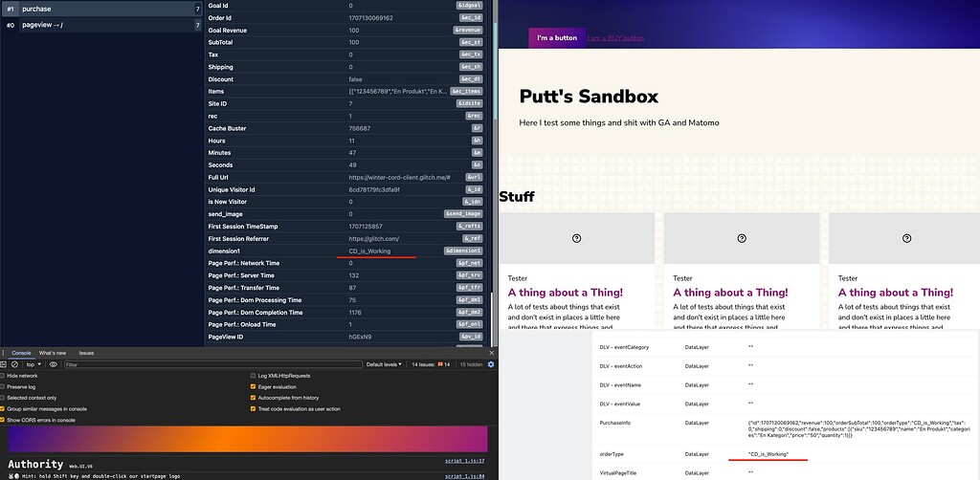
Task: Check the Hide network option
Action: 4,376
